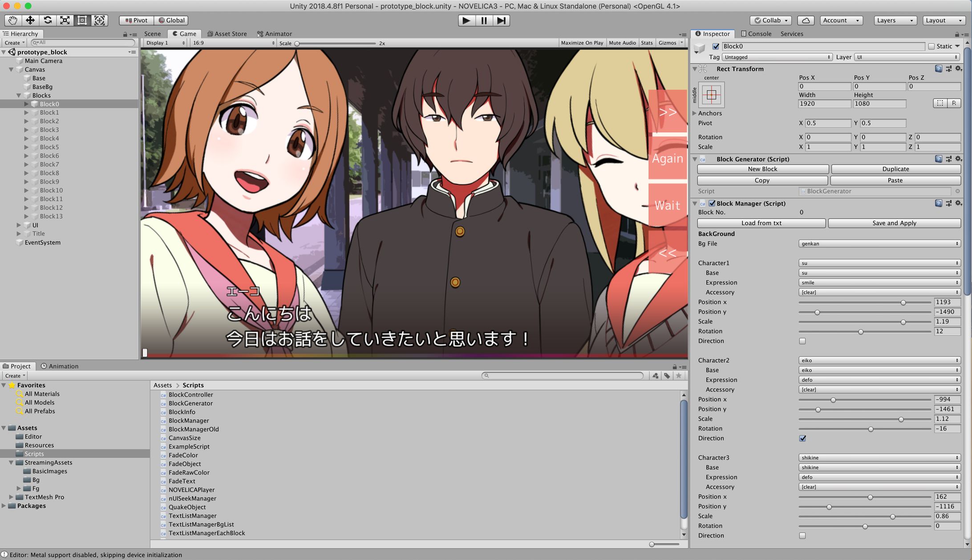Click the save search star icon
Image resolution: width=972 pixels, height=560 pixels.
tap(678, 376)
